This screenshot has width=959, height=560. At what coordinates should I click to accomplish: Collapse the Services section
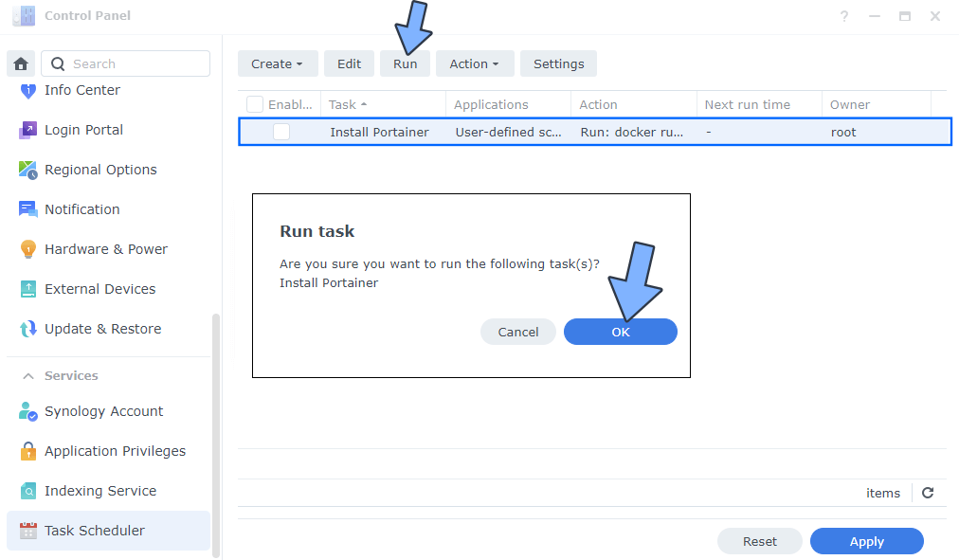pyautogui.click(x=28, y=375)
